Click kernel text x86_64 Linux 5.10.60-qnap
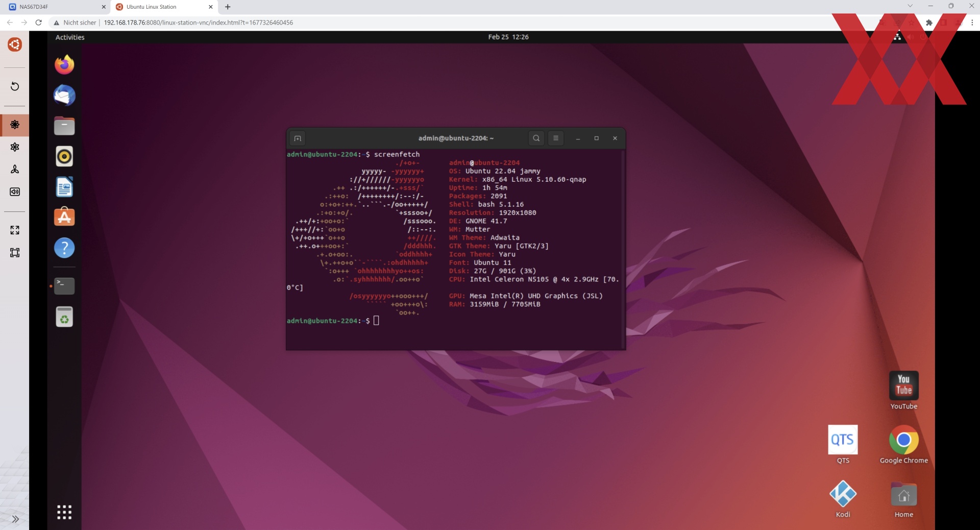Viewport: 980px width, 530px height. pyautogui.click(x=534, y=179)
